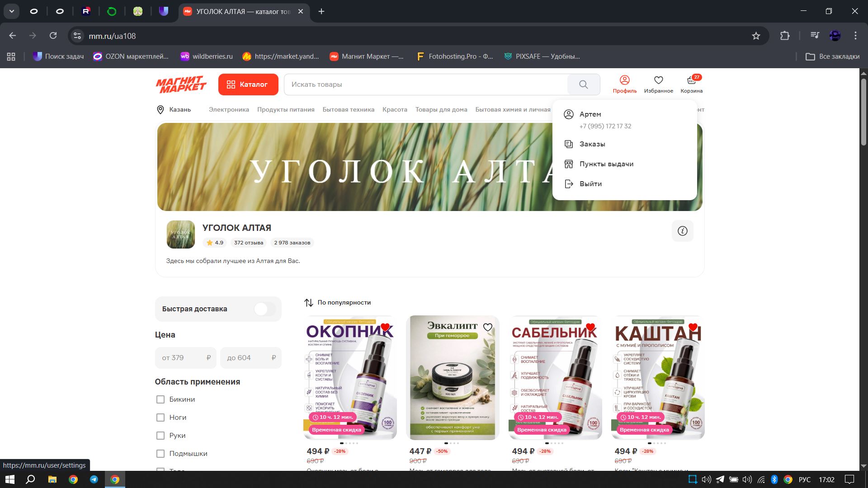Image resolution: width=868 pixels, height=488 pixels.
Task: Click the search magnifier button
Action: tap(583, 84)
